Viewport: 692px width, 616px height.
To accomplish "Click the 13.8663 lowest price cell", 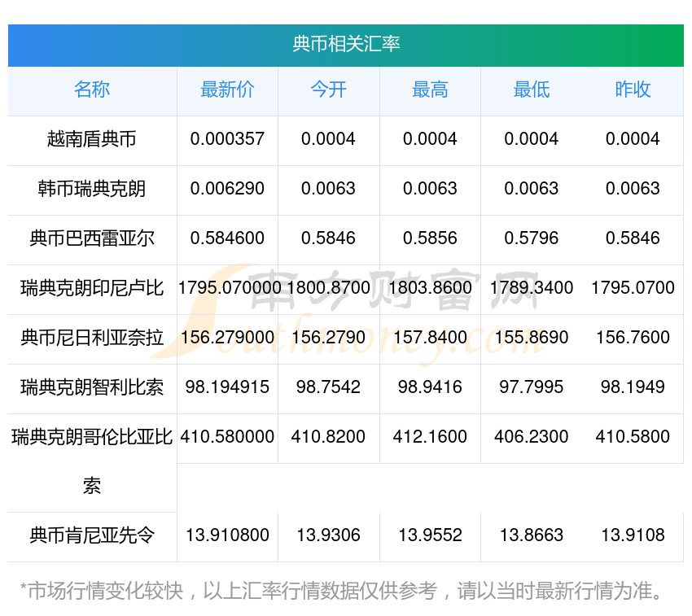I will [x=531, y=535].
